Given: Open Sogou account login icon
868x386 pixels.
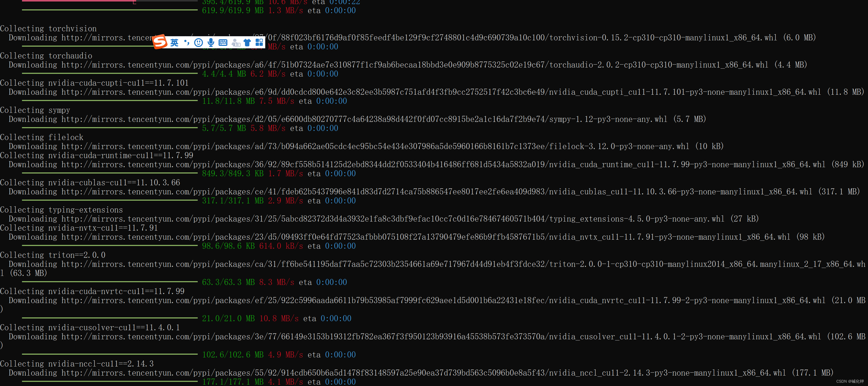Looking at the screenshot, I should tap(236, 43).
